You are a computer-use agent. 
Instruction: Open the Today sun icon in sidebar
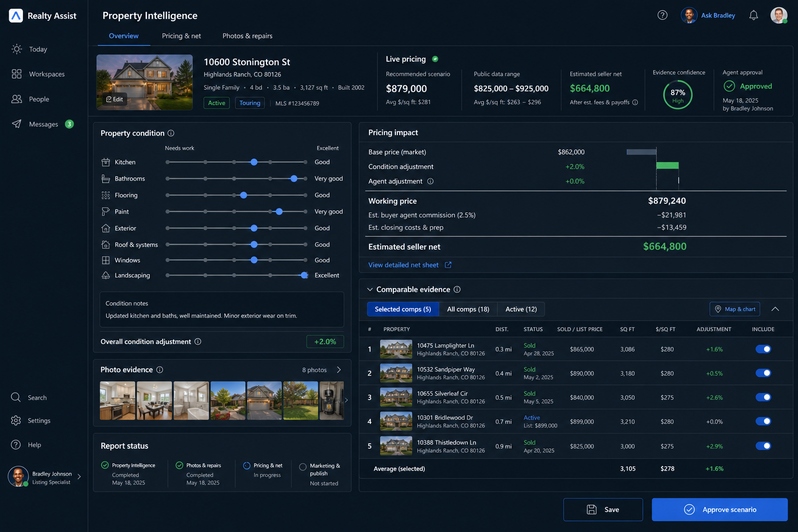tap(17, 49)
